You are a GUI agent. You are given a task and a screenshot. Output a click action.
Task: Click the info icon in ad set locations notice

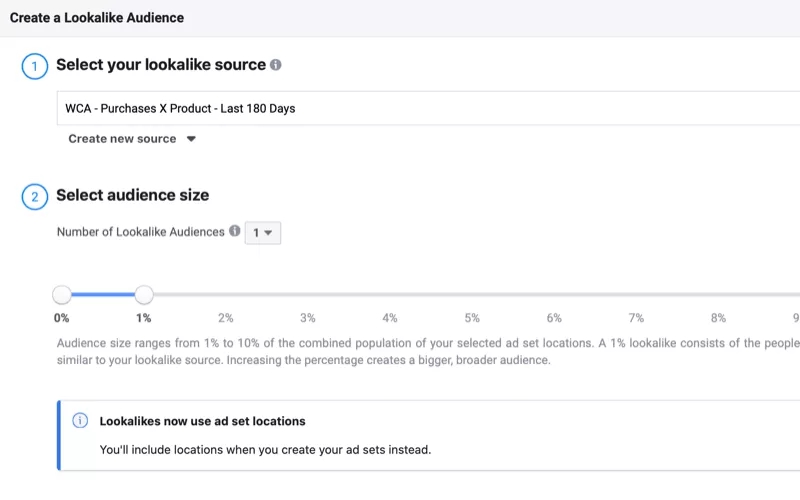pyautogui.click(x=80, y=420)
